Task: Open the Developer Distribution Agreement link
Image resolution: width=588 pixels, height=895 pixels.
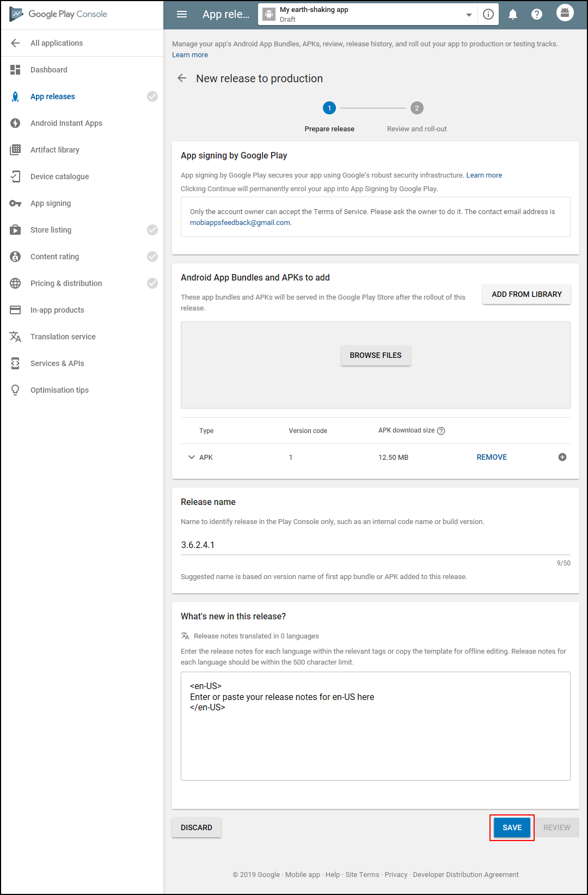Action: point(465,875)
